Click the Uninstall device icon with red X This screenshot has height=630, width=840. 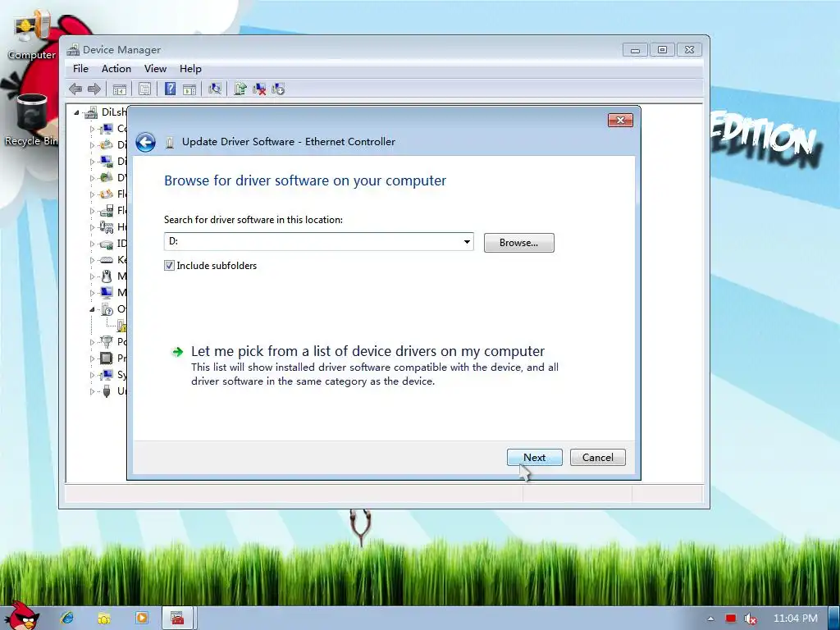pyautogui.click(x=259, y=89)
